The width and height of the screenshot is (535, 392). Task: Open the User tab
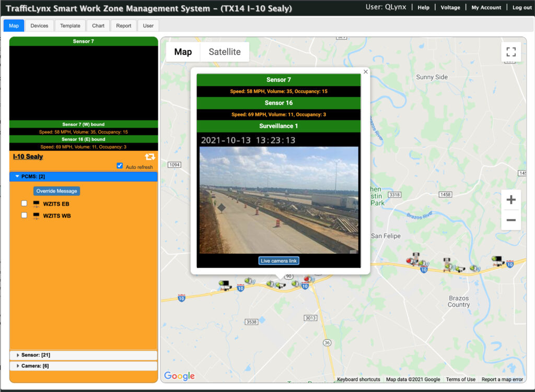(148, 26)
